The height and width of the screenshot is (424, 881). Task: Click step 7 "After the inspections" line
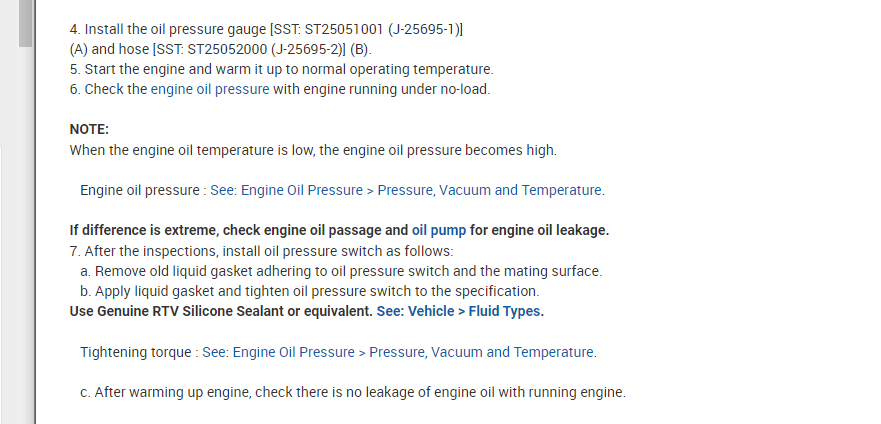261,251
